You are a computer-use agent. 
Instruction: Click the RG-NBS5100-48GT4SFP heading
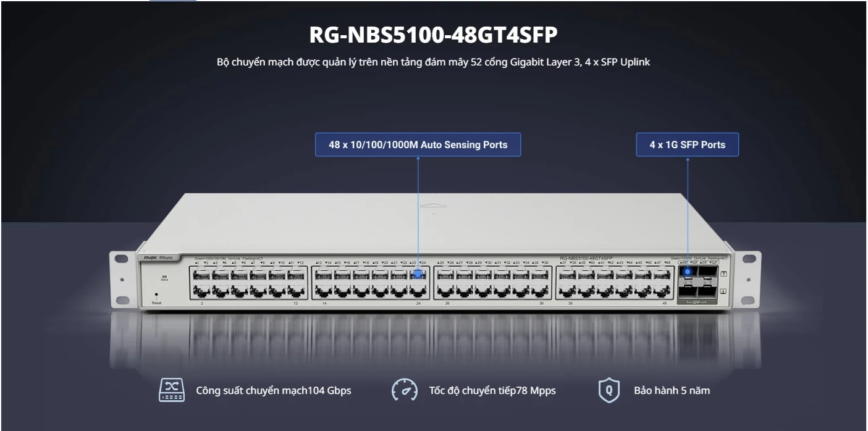(434, 35)
